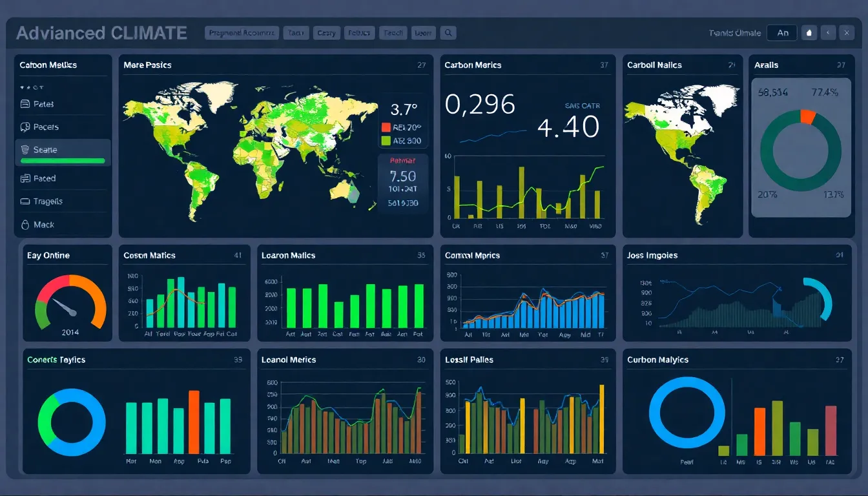Open the search icon in the top navigation
Image resolution: width=868 pixels, height=496 pixels.
click(448, 32)
